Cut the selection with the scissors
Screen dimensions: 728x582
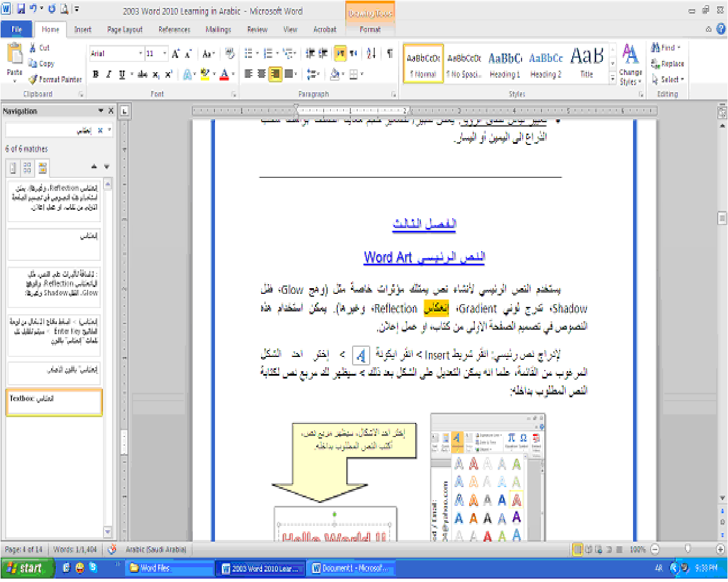[40, 48]
